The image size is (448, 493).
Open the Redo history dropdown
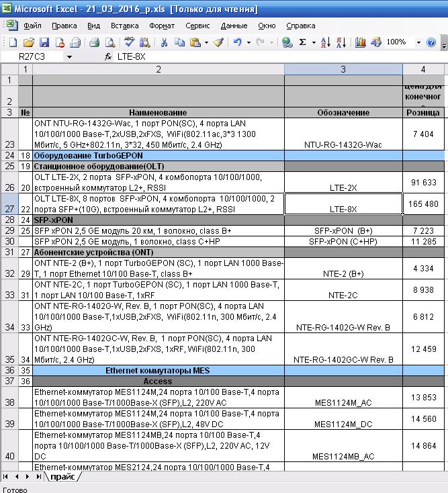271,42
